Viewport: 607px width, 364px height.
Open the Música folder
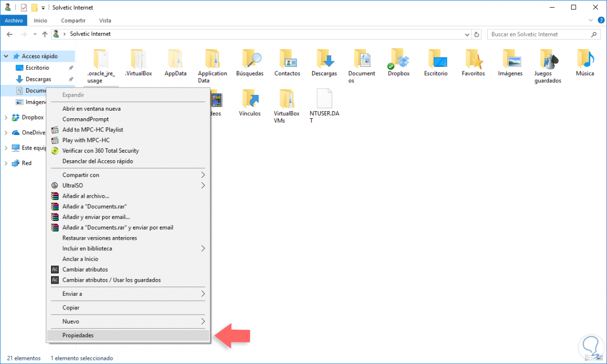click(585, 63)
